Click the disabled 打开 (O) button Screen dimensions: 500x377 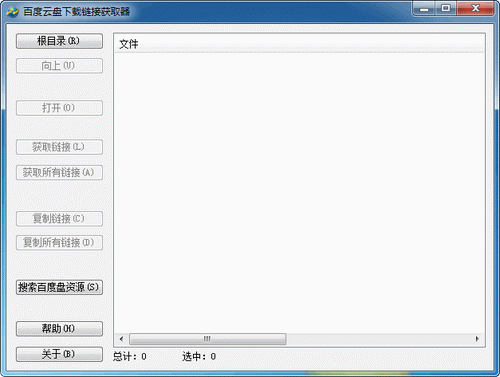(59, 108)
